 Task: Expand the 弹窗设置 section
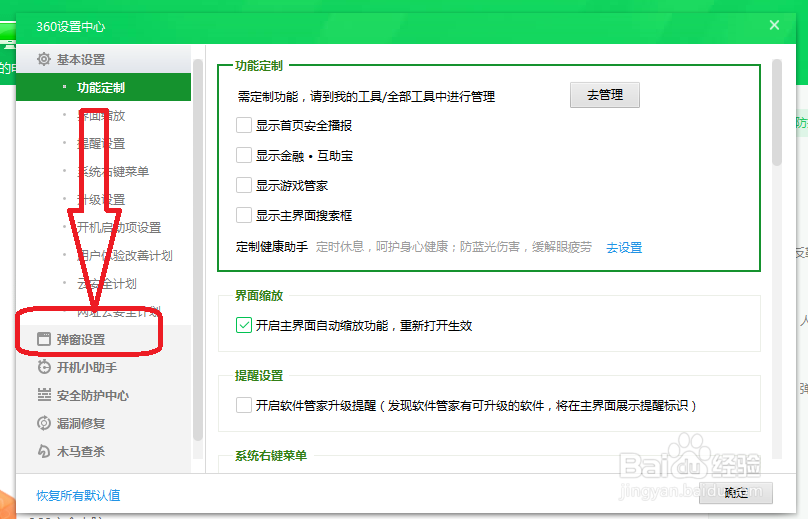point(104,339)
